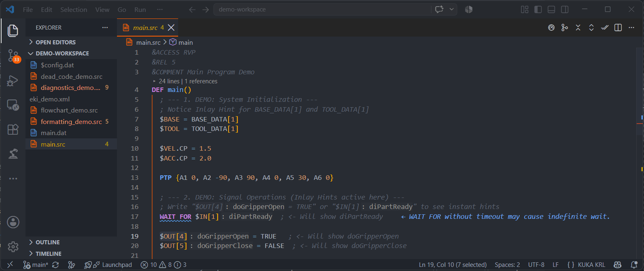Click the 1 references CodeLens link
644x271 pixels.
click(201, 81)
